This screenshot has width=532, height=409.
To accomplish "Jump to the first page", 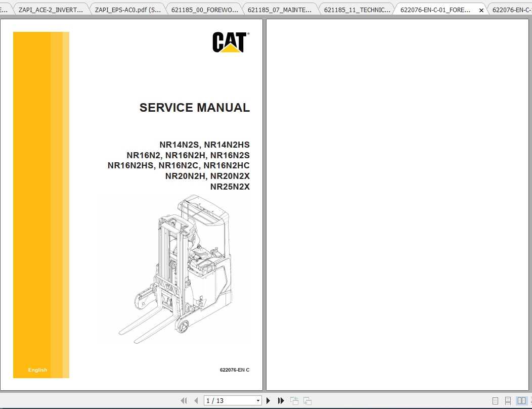I will [185, 400].
